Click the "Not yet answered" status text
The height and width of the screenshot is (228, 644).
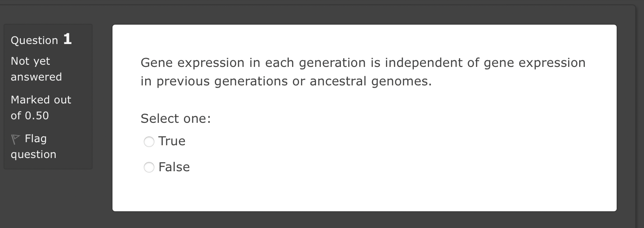pyautogui.click(x=36, y=69)
